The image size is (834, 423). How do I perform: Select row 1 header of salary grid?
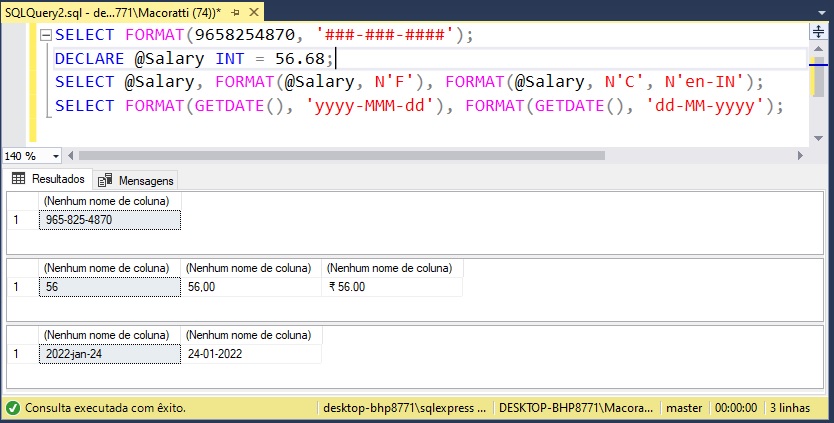(22, 287)
